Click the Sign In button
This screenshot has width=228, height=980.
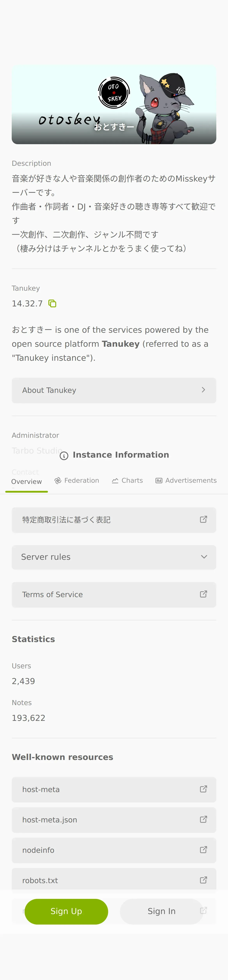tap(162, 912)
